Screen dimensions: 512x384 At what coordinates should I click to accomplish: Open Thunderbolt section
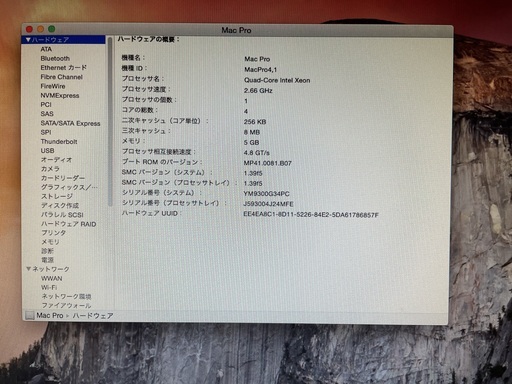point(59,141)
